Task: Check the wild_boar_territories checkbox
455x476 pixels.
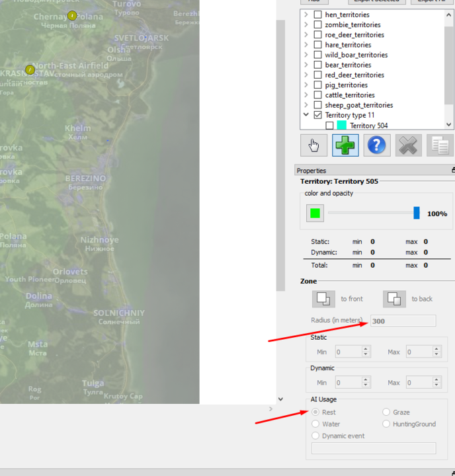Action: coord(317,55)
